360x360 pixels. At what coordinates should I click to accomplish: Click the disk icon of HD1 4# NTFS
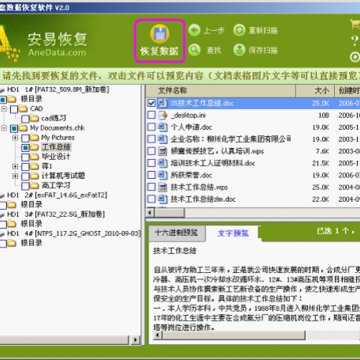(x=2, y=233)
